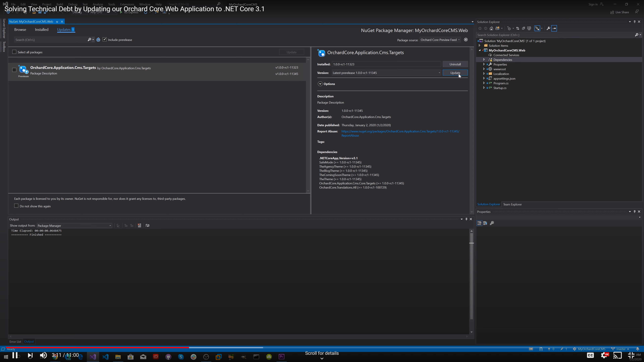Click Categorized icon in Properties panel
Image resolution: width=644 pixels, height=362 pixels.
(479, 223)
